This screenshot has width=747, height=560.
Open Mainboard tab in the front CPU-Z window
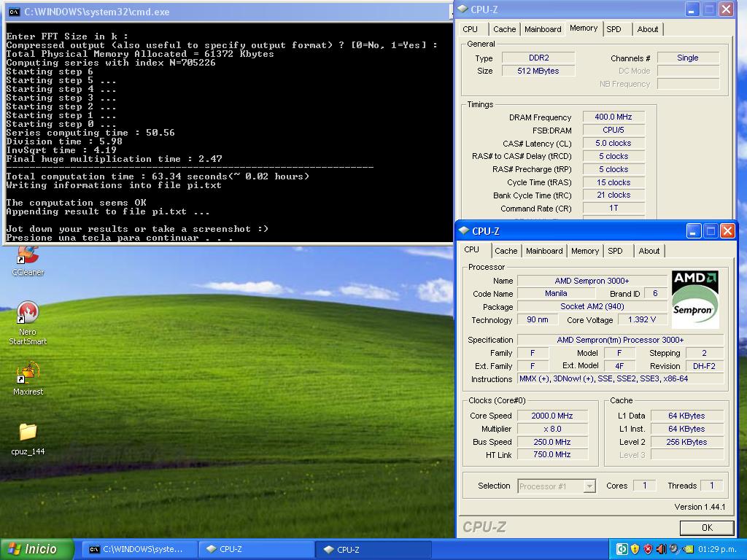tap(544, 251)
